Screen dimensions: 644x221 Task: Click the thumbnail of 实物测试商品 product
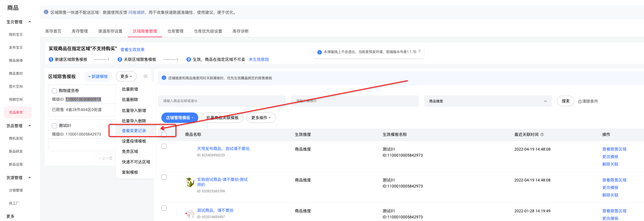(190, 182)
